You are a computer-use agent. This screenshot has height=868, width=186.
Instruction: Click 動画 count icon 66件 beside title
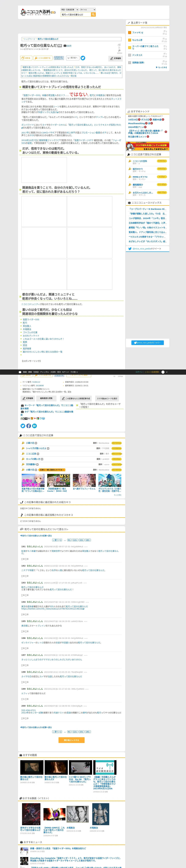click(68, 46)
